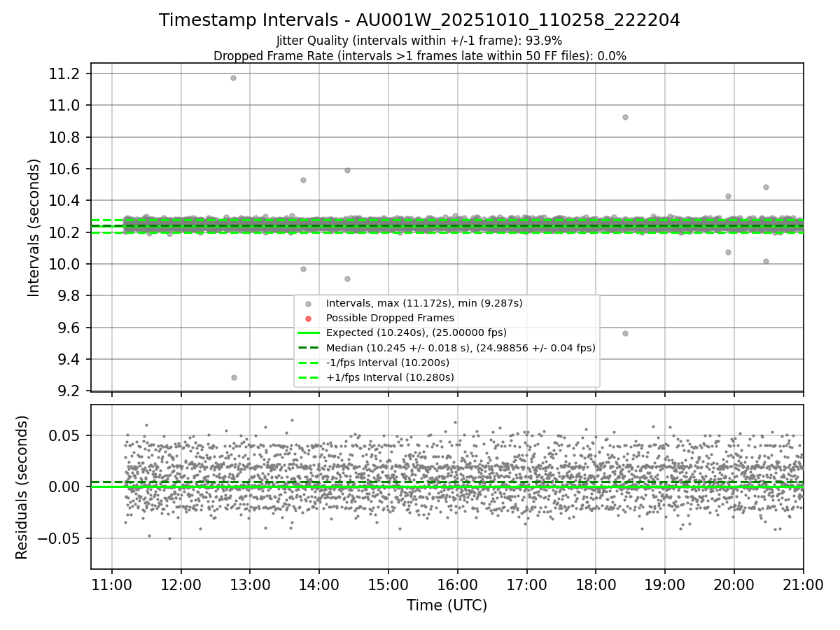Click the 'Time (UTC)' x-axis label

447,605
